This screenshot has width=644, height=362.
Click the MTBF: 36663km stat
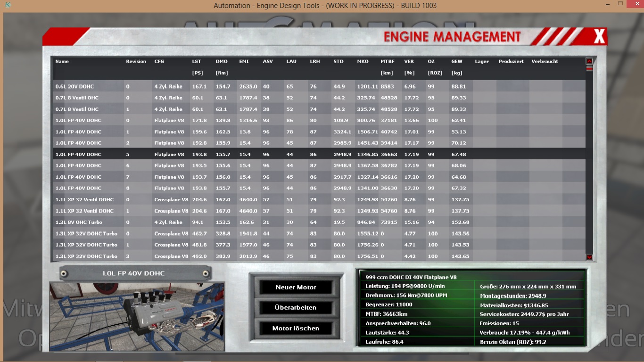387,314
